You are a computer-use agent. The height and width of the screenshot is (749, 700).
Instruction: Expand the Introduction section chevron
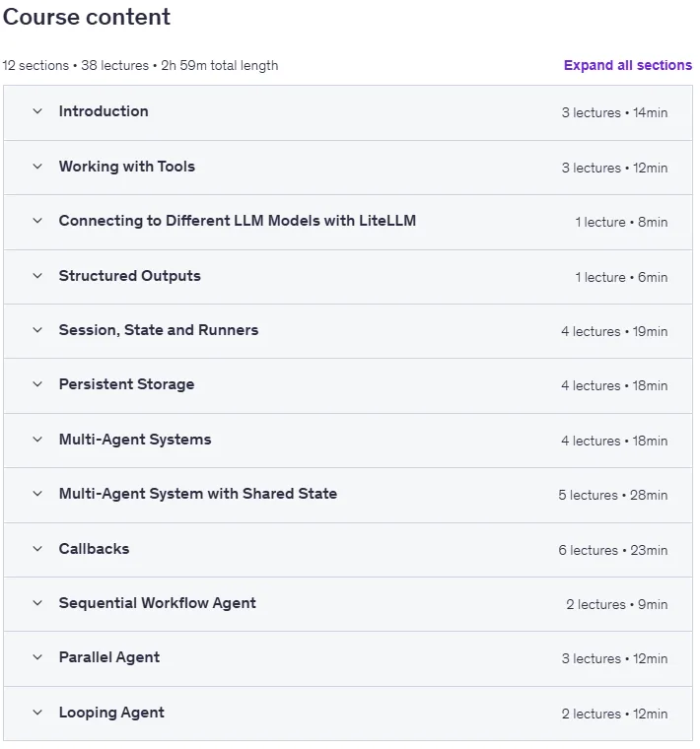pos(37,111)
